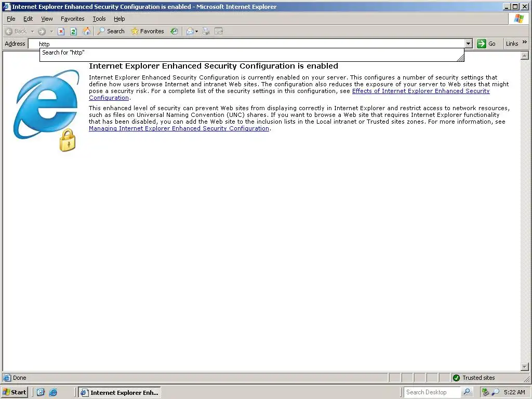Image resolution: width=532 pixels, height=399 pixels.
Task: Click the Print toolbar icon
Action: pos(206,31)
